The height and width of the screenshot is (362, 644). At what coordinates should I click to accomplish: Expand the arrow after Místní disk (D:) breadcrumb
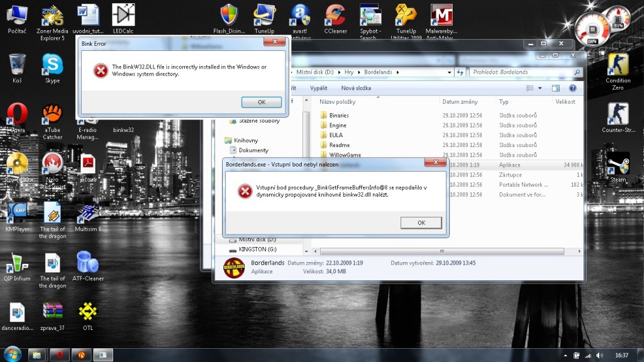point(339,72)
